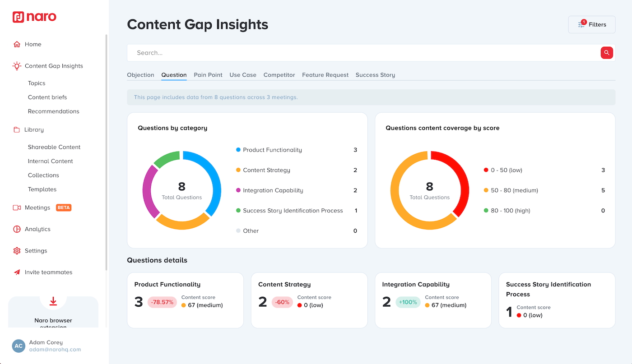Select the Content Gap Insights lightbulb icon

[x=16, y=65]
